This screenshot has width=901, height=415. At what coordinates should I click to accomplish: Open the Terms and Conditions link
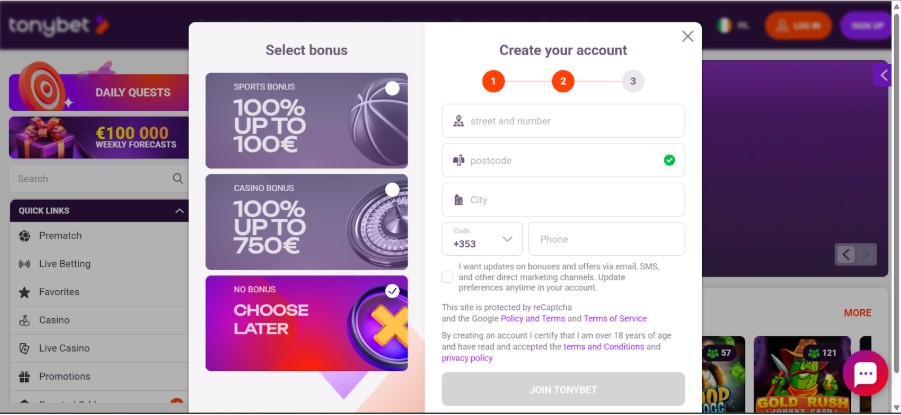603,347
